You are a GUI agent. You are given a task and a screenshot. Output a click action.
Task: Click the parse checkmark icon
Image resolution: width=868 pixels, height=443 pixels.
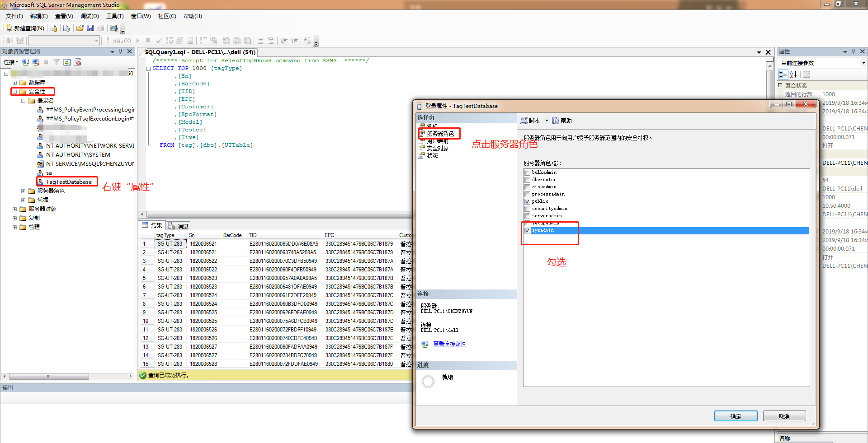coord(159,41)
